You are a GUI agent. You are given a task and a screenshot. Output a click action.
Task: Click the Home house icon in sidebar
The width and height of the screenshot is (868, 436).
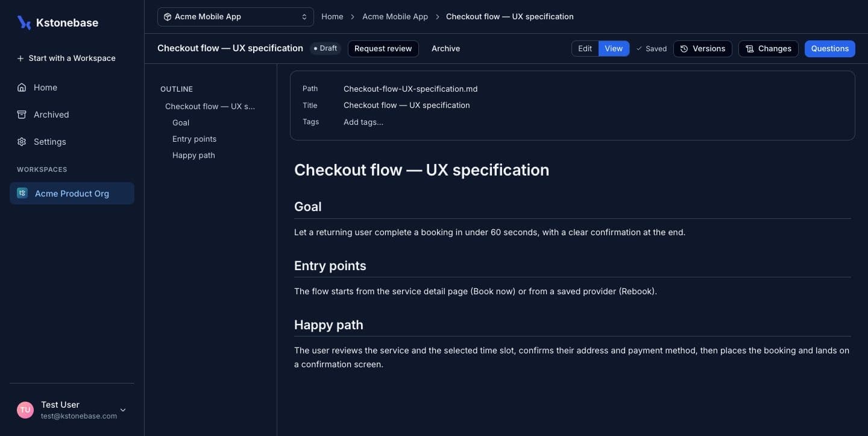point(22,87)
